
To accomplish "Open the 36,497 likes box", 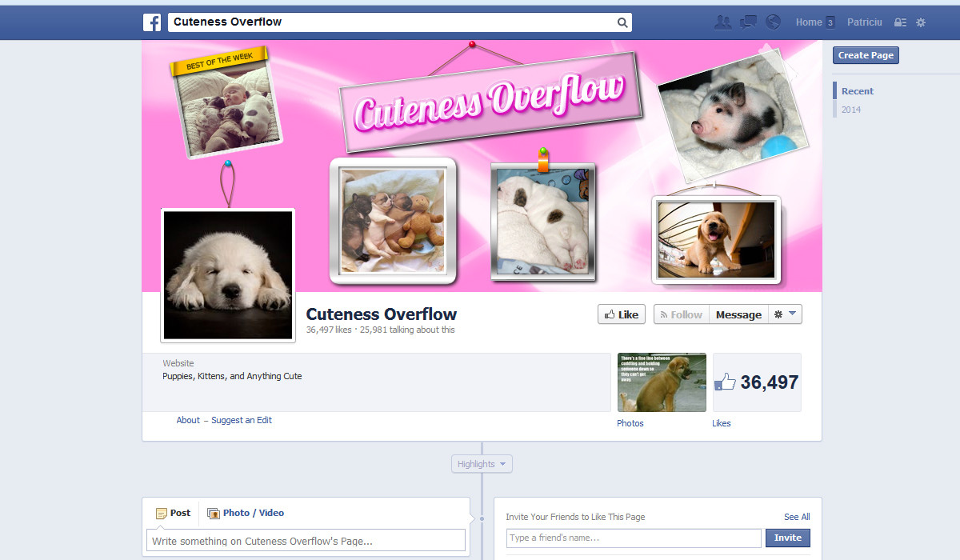I will pyautogui.click(x=757, y=382).
